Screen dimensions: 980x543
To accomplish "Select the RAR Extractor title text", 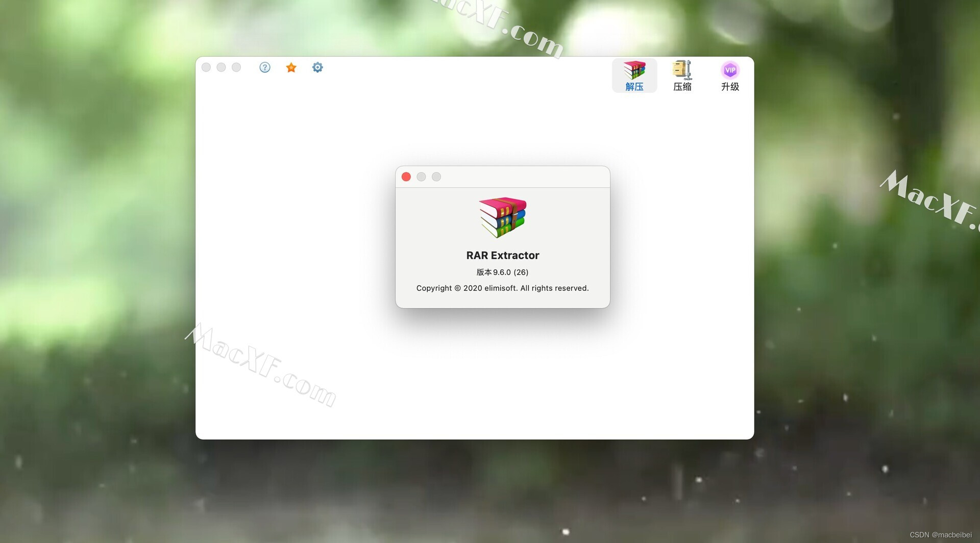I will [x=503, y=255].
